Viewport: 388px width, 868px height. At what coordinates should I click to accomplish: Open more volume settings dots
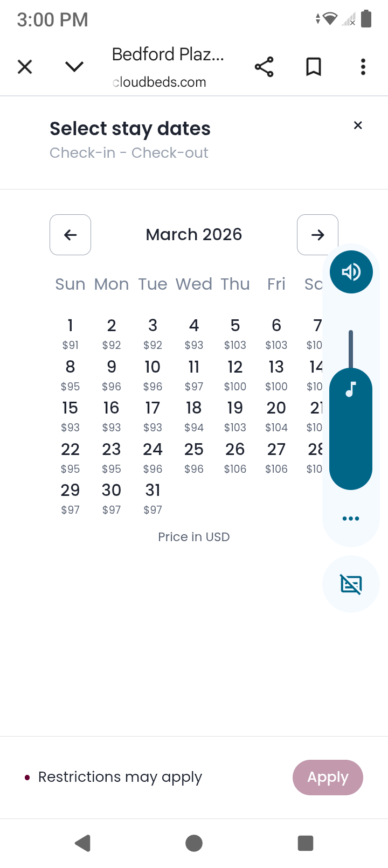(x=351, y=519)
